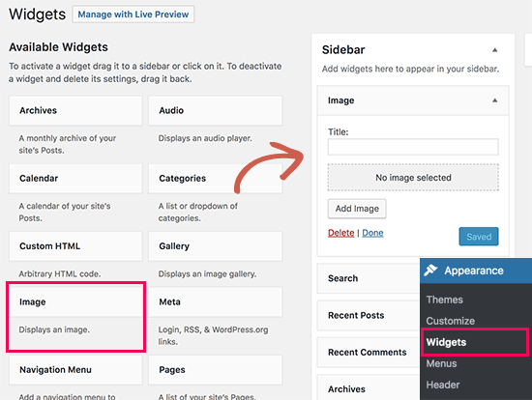Select Customize menu item
Screen dimensions: 532x400
point(450,321)
